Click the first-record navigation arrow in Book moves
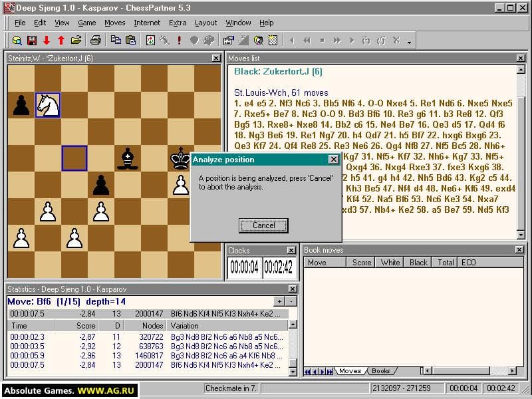The width and height of the screenshot is (532, 399). (307, 372)
